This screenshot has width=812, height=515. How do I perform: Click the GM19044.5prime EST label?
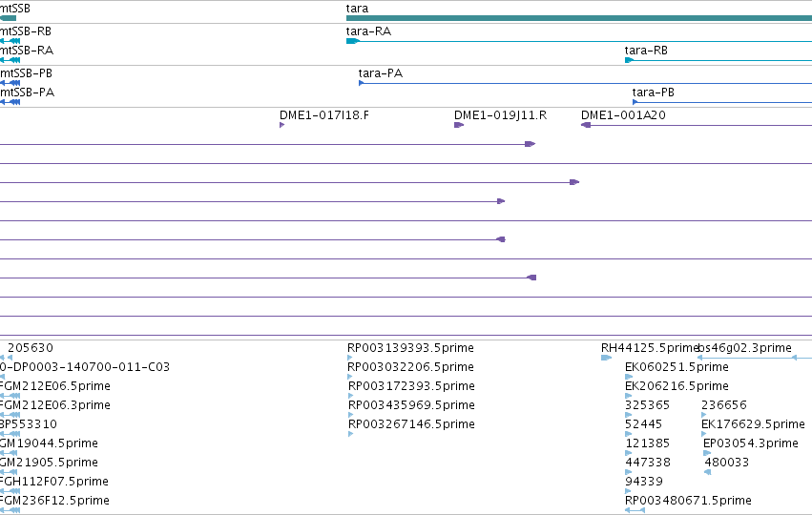pyautogui.click(x=49, y=443)
